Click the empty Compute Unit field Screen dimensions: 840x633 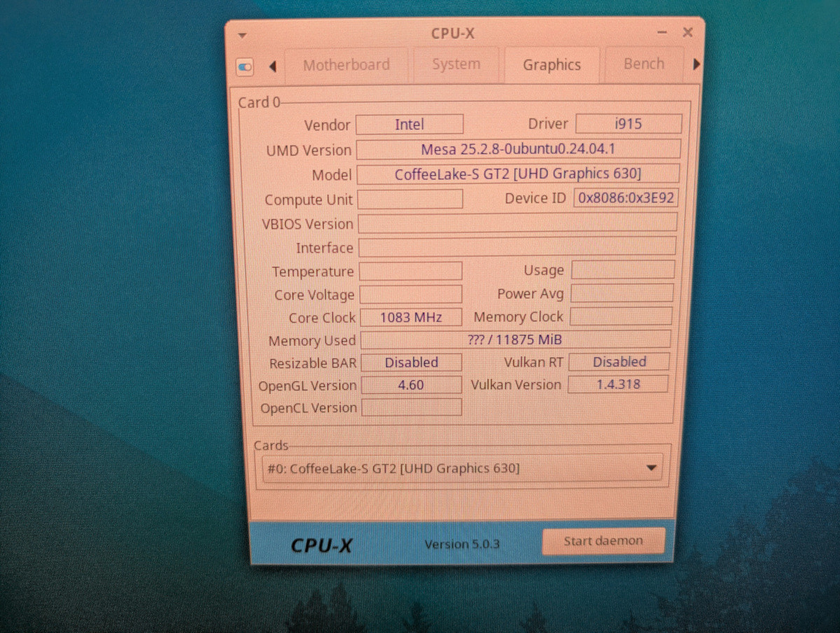[410, 199]
